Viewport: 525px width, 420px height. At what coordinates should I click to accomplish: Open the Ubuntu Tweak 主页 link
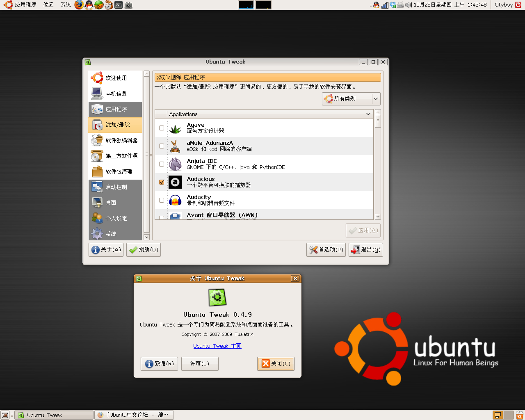[217, 346]
